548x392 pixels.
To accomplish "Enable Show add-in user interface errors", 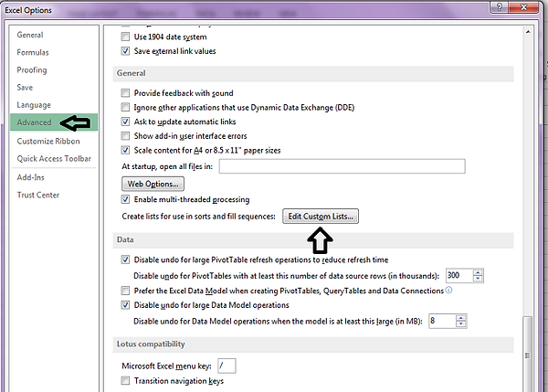I will pos(125,135).
